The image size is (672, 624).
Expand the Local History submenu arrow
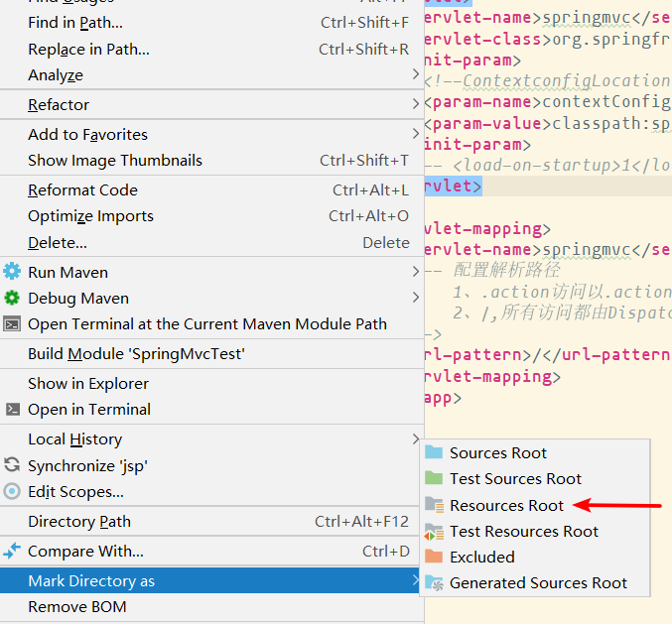[x=416, y=438]
